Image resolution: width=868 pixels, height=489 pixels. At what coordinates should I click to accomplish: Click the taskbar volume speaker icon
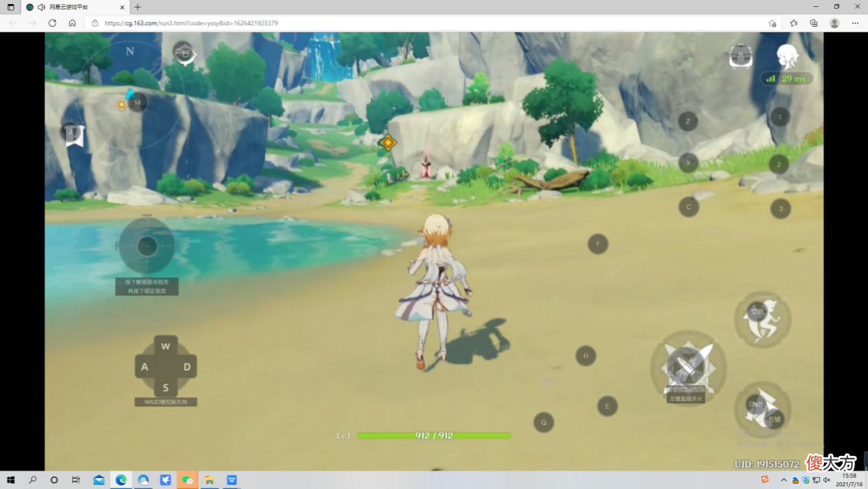pos(827,480)
